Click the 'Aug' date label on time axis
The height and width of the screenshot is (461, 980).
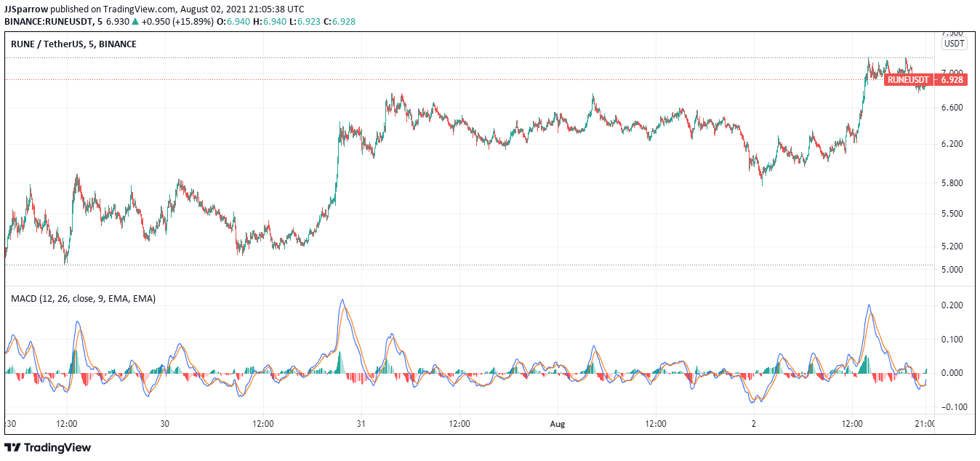[x=558, y=423]
